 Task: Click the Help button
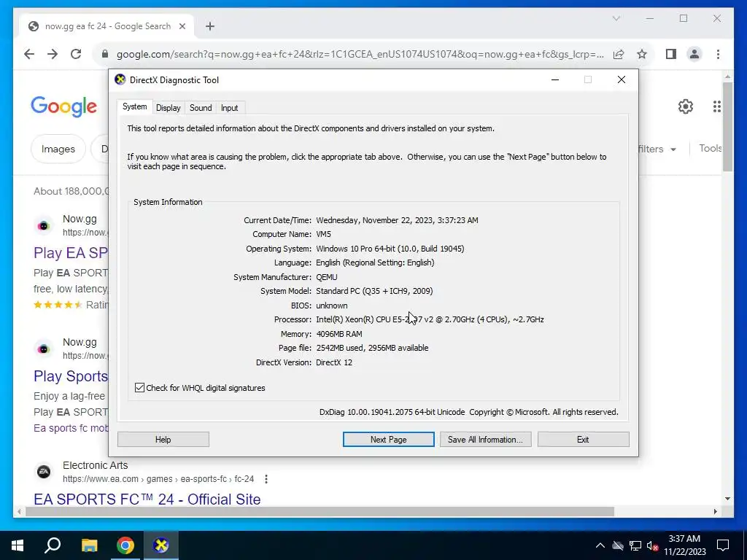click(163, 440)
